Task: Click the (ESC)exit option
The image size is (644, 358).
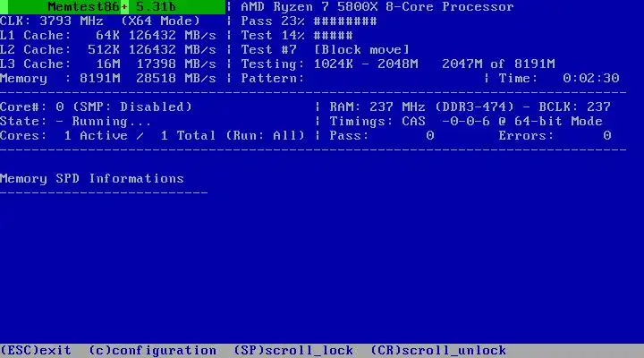Action: 36,351
